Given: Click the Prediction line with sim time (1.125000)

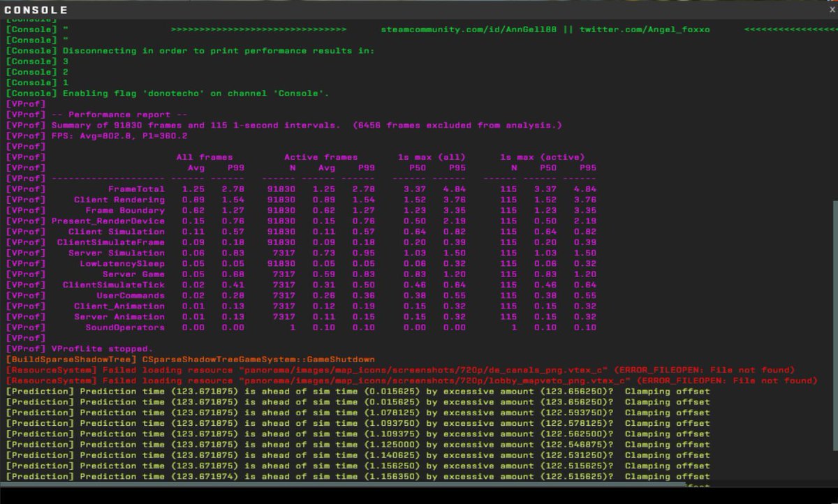Looking at the screenshot, I should pyautogui.click(x=358, y=444).
